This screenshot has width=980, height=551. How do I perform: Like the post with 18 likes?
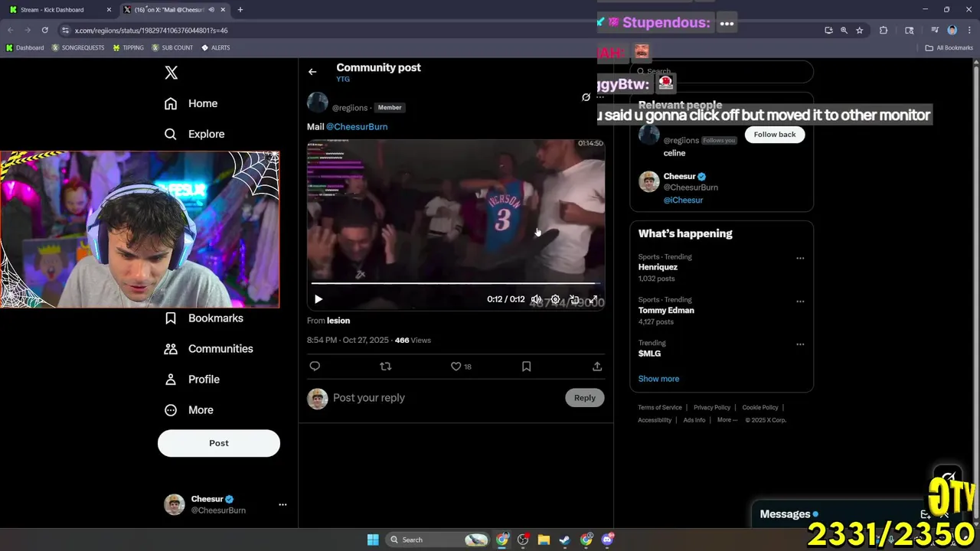tap(461, 367)
